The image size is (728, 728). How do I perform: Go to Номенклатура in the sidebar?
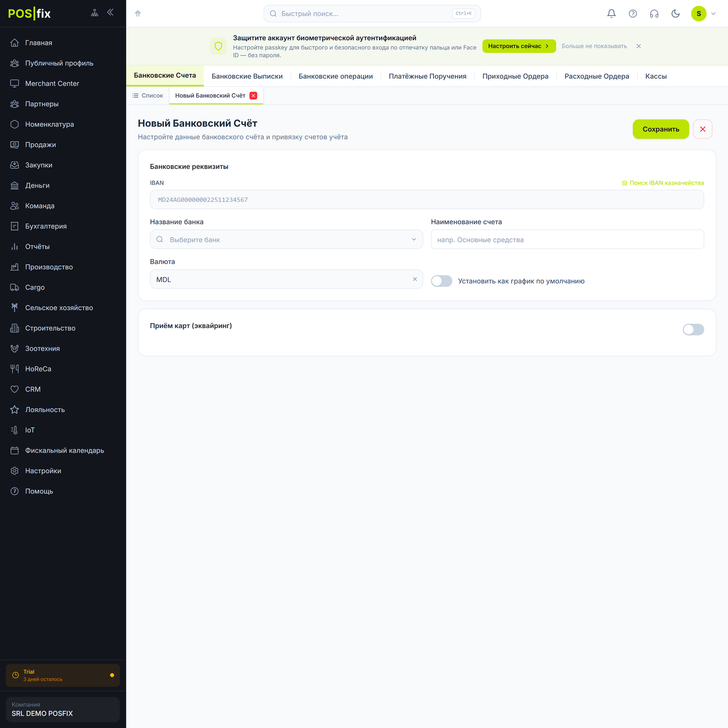click(x=63, y=124)
